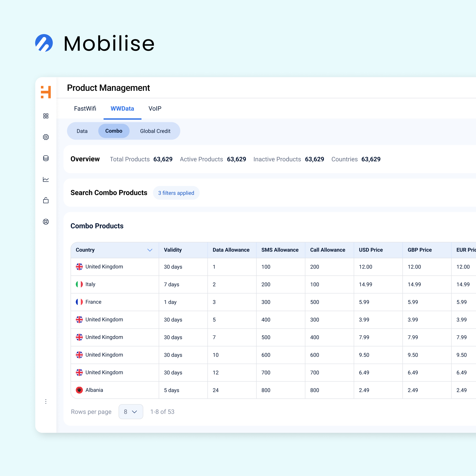Click the USD Price column header
Viewport: 476px width, 476px height.
tap(371, 250)
